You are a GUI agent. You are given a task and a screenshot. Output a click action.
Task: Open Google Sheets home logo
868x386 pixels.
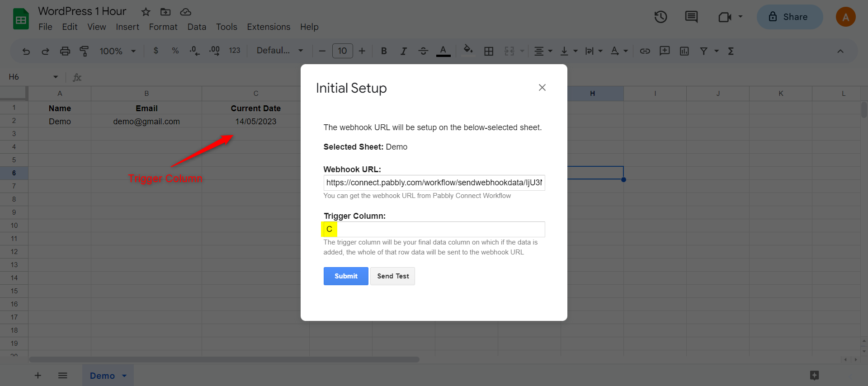tap(21, 19)
